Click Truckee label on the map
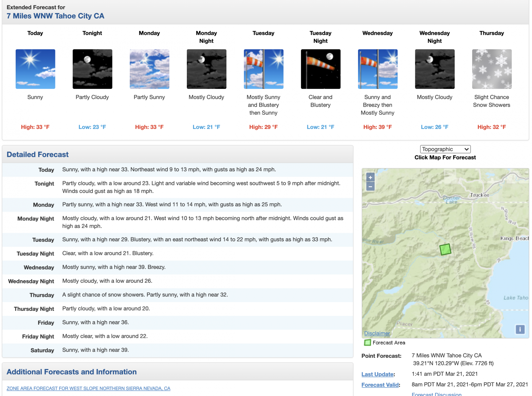This screenshot has width=532, height=396. pyautogui.click(x=479, y=195)
